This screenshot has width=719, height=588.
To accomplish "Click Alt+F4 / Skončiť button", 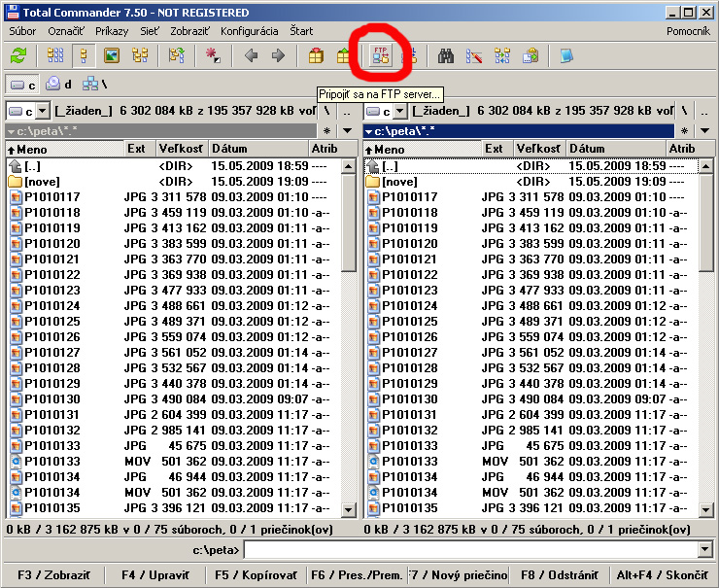I will pos(662,575).
